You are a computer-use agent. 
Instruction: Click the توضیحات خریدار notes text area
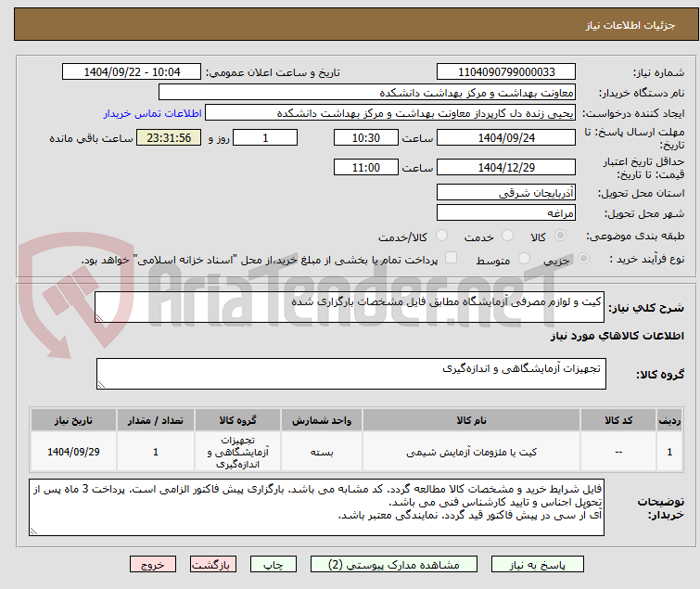316,507
